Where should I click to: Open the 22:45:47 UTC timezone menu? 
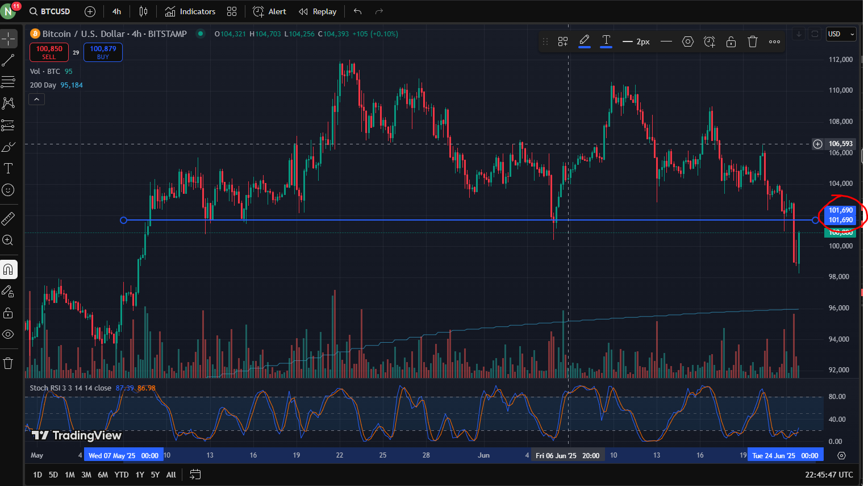point(829,475)
